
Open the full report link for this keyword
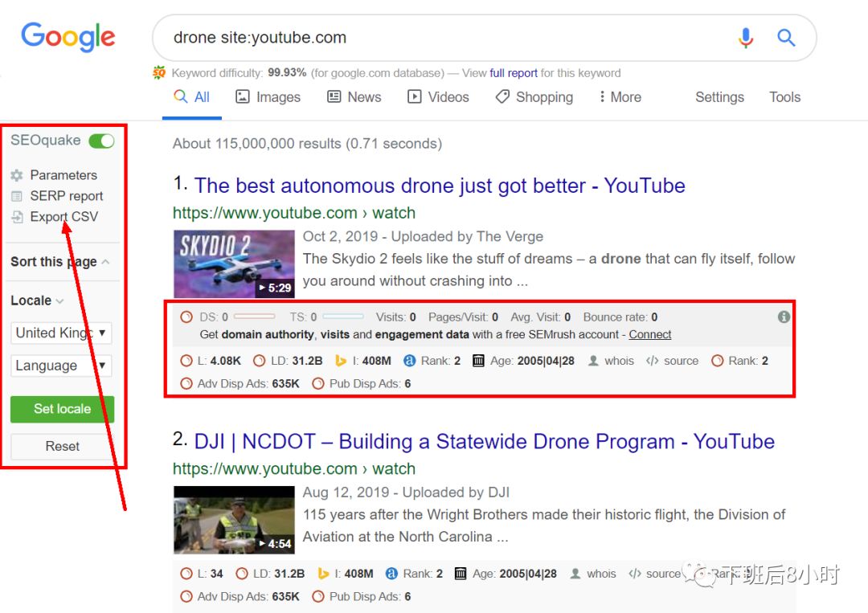coord(514,73)
